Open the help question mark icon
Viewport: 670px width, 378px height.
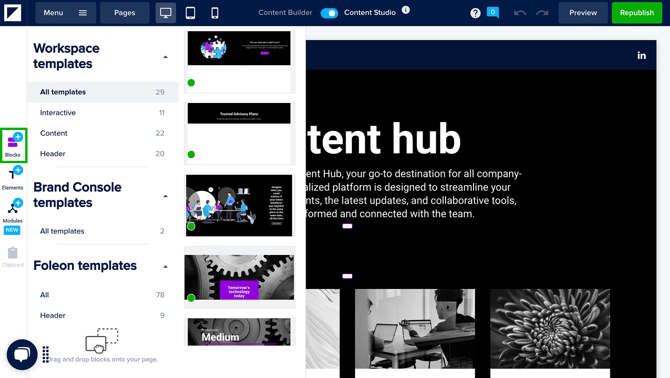(x=475, y=13)
